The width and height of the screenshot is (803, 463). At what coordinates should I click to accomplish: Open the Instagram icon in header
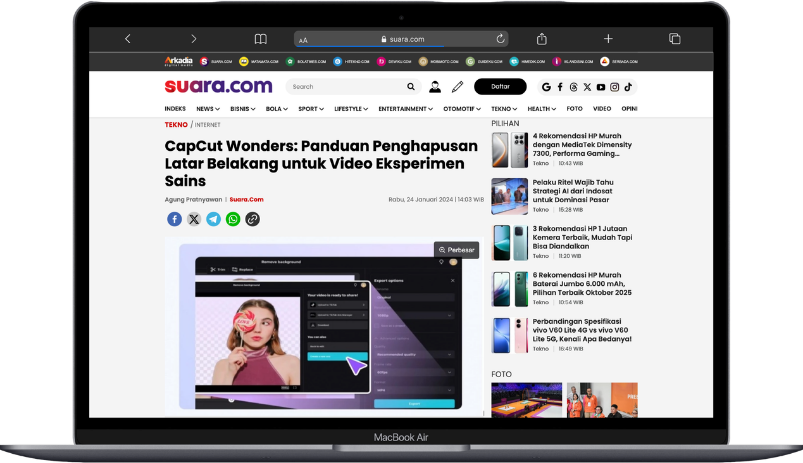(x=615, y=87)
